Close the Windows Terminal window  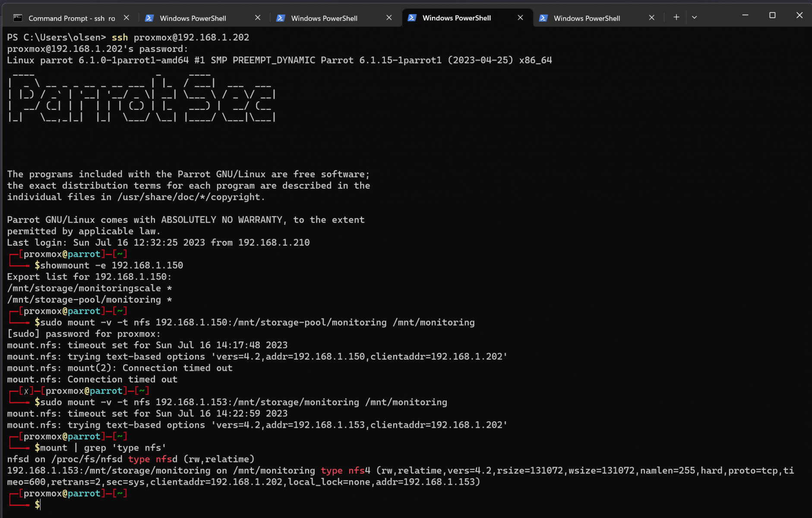pos(799,15)
